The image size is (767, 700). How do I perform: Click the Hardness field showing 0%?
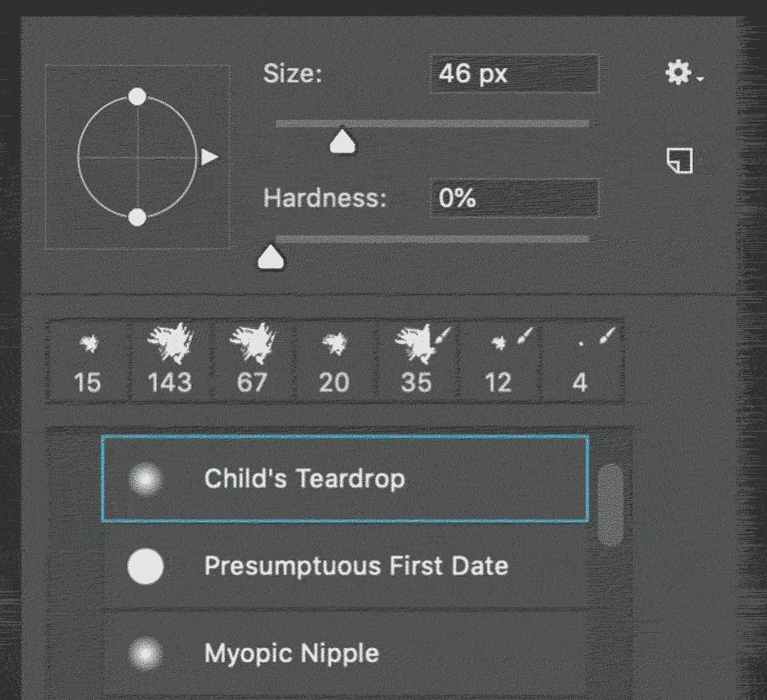point(515,198)
